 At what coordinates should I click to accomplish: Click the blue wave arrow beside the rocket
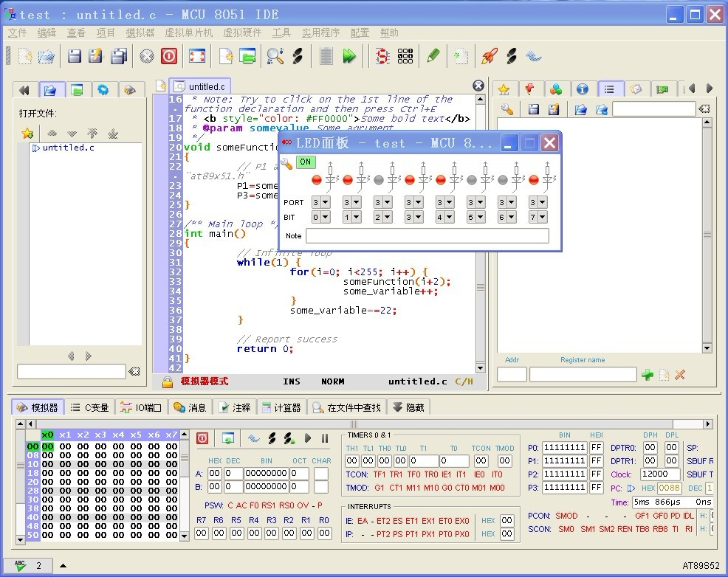pos(534,56)
